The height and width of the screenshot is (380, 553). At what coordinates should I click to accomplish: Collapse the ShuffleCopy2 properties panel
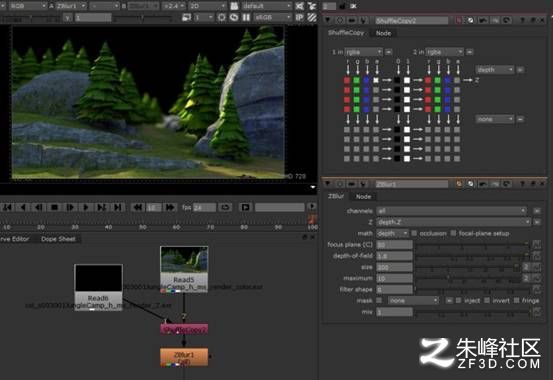tap(328, 20)
